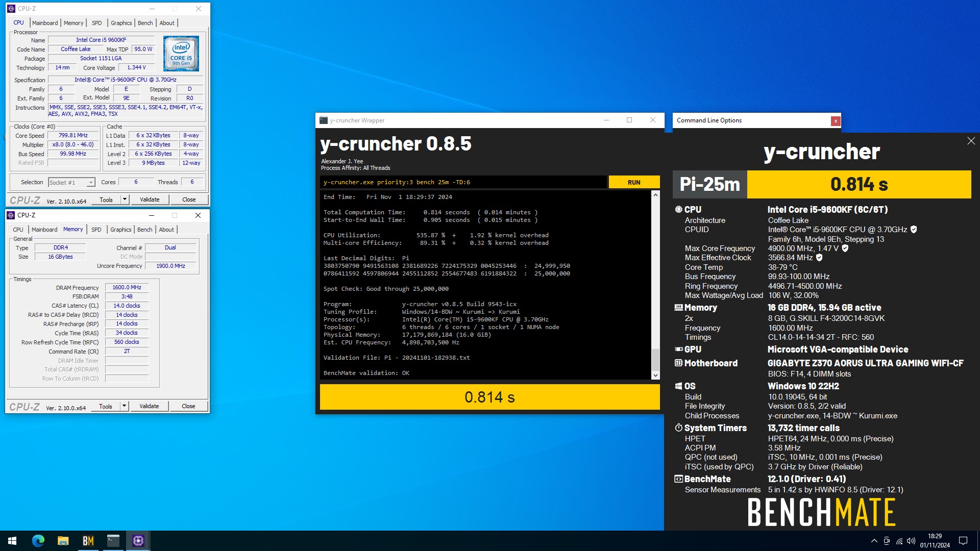980x551 pixels.
Task: Launch Microsoft Edge from taskbar
Action: point(38,541)
